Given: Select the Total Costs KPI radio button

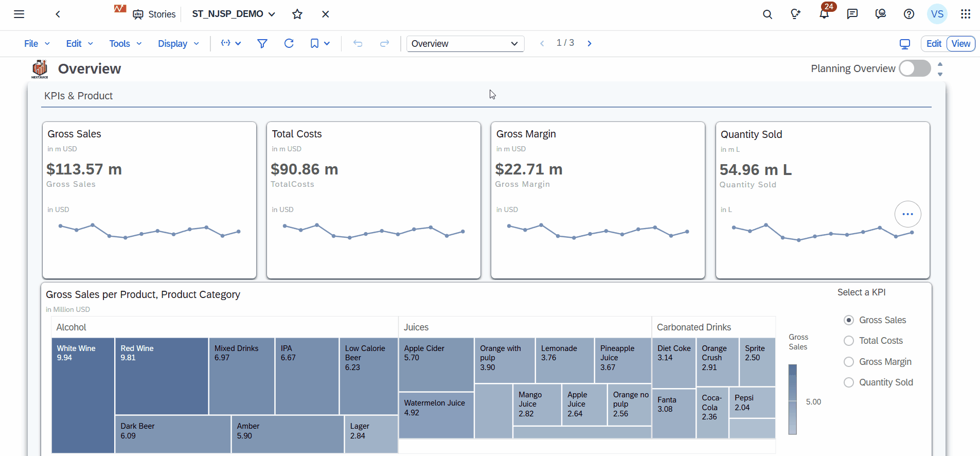Looking at the screenshot, I should coord(849,341).
